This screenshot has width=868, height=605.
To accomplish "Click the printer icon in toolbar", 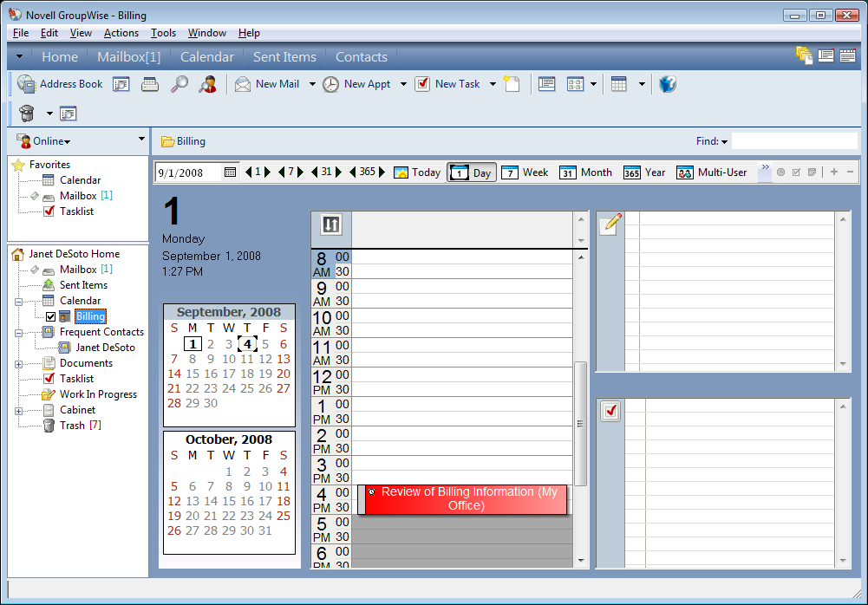I will pyautogui.click(x=149, y=84).
